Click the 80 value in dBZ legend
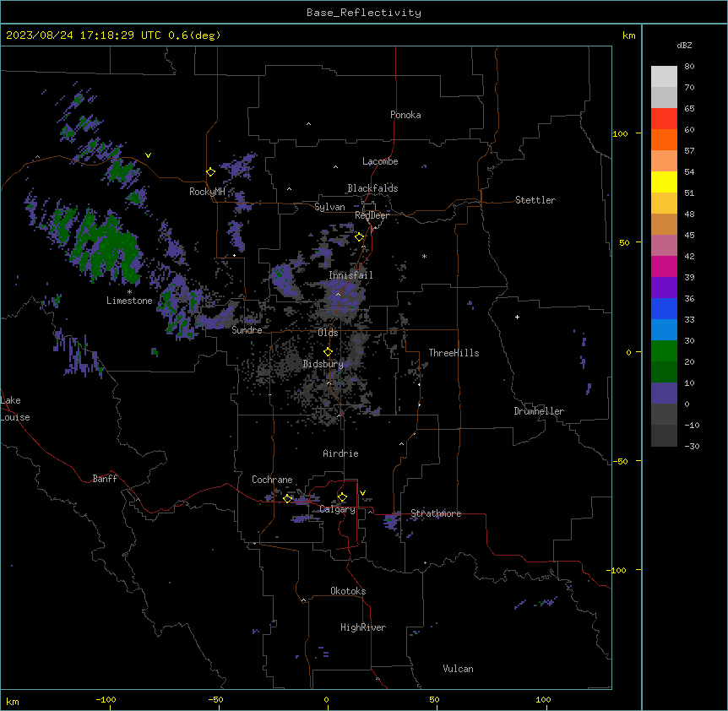 point(689,66)
